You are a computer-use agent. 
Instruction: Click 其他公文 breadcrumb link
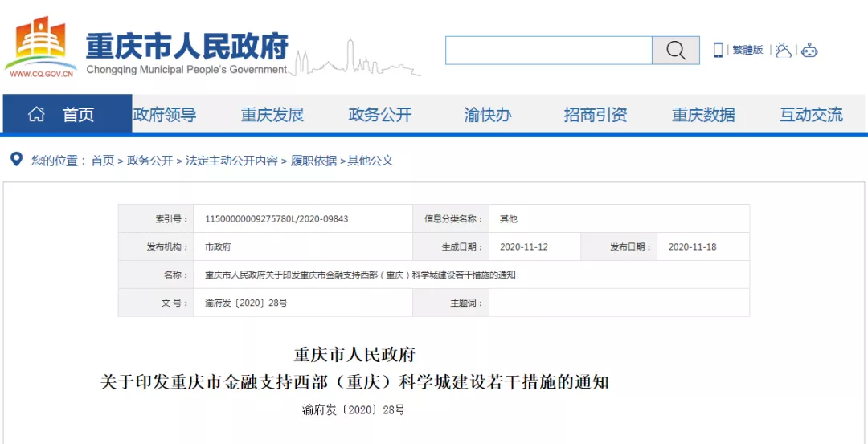tap(371, 161)
